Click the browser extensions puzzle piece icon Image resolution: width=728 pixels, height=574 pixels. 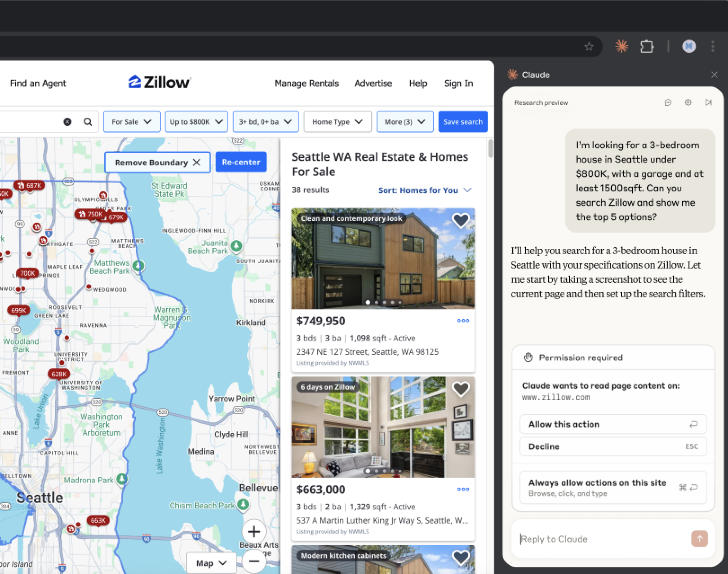[647, 46]
